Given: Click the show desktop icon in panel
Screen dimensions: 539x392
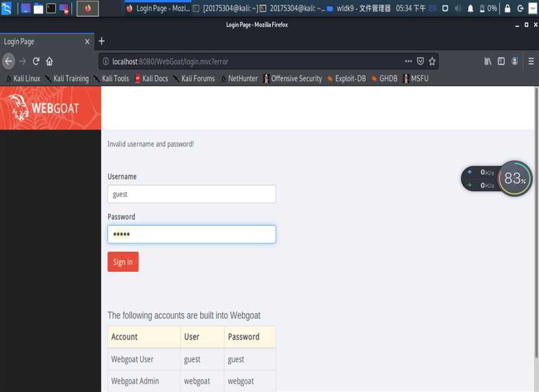Looking at the screenshot, I should click(x=26, y=8).
